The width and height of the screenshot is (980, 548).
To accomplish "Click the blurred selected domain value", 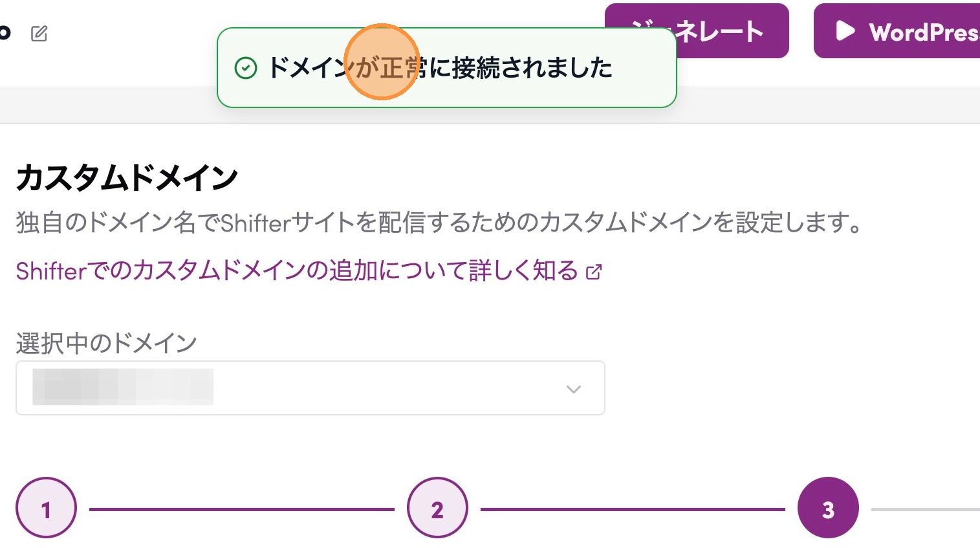I will (123, 387).
